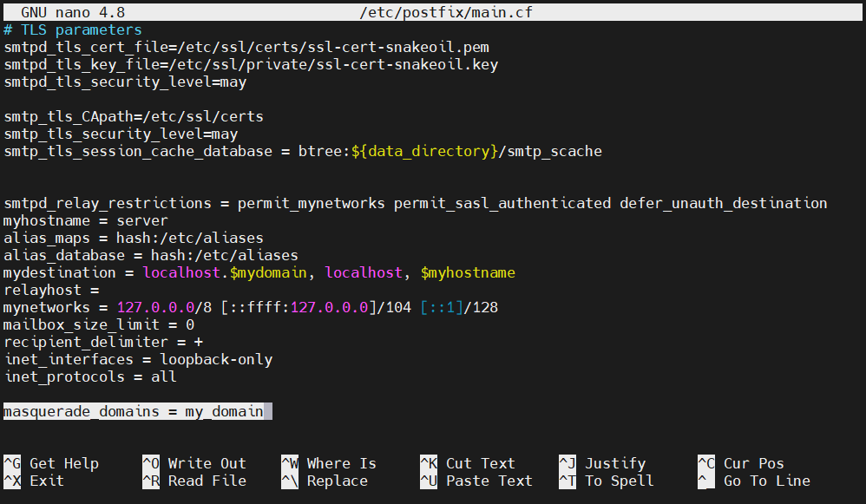The image size is (866, 504).
Task: Click the smtpd_tls_security_level=may line
Action: (x=125, y=82)
